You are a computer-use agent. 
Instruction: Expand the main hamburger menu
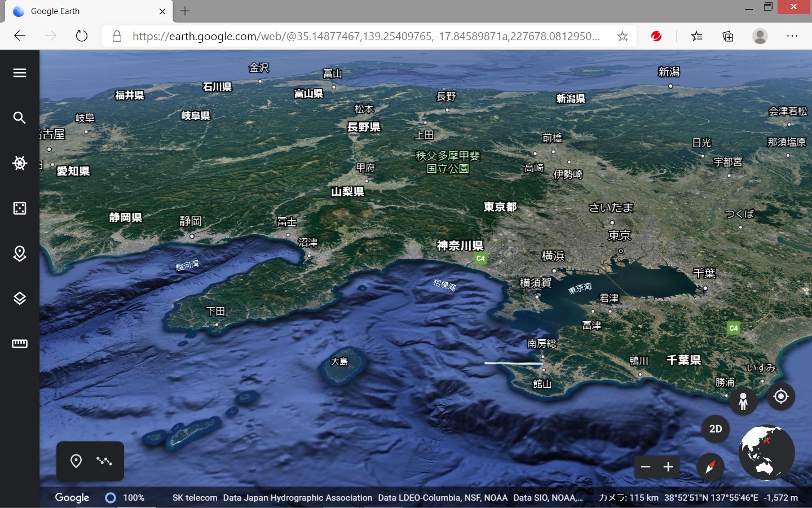[19, 72]
